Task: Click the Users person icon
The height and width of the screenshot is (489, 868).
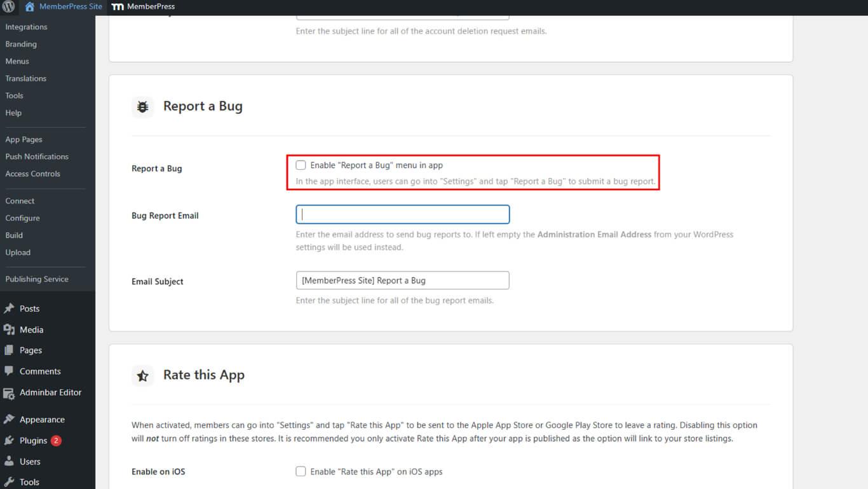Action: [9, 462]
